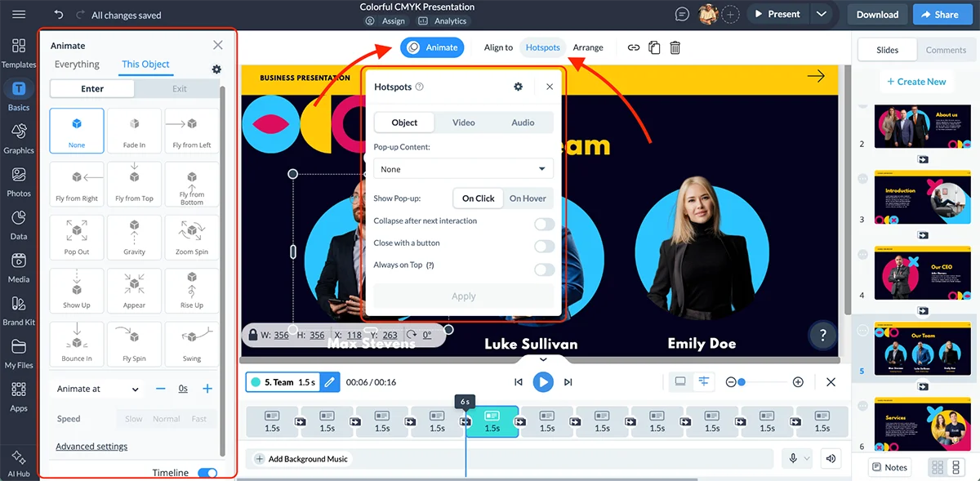Open the Arrange menu
Viewport: 980px width, 481px height.
pos(588,47)
